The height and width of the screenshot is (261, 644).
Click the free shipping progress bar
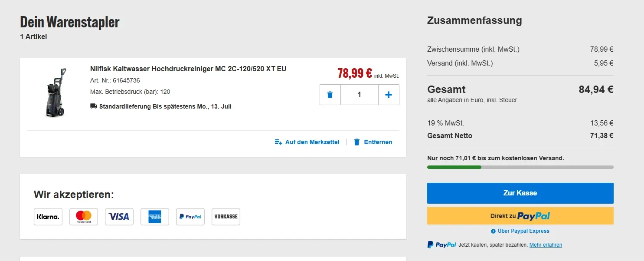click(520, 167)
